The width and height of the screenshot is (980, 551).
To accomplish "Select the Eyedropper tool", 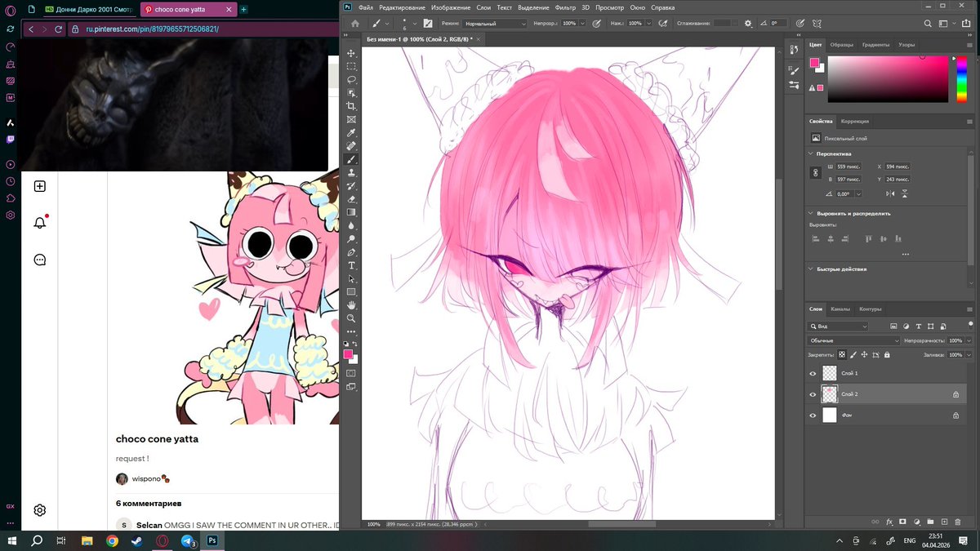I will pos(352,133).
